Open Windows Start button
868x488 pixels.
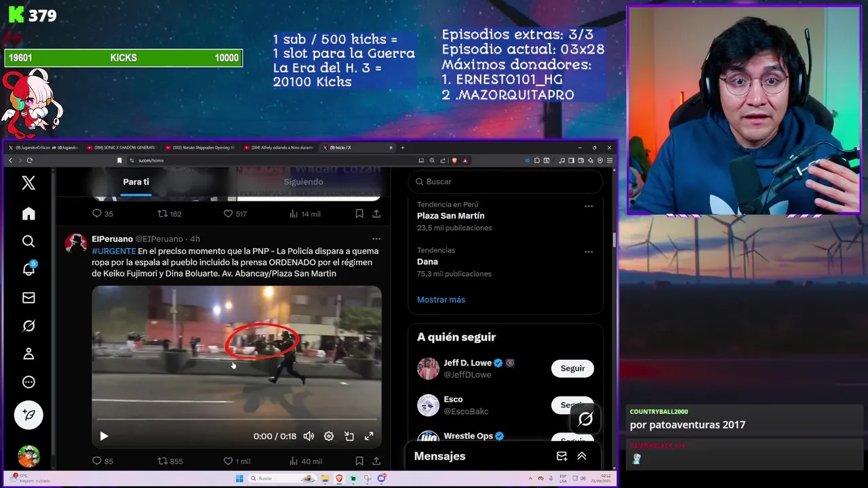(x=239, y=479)
